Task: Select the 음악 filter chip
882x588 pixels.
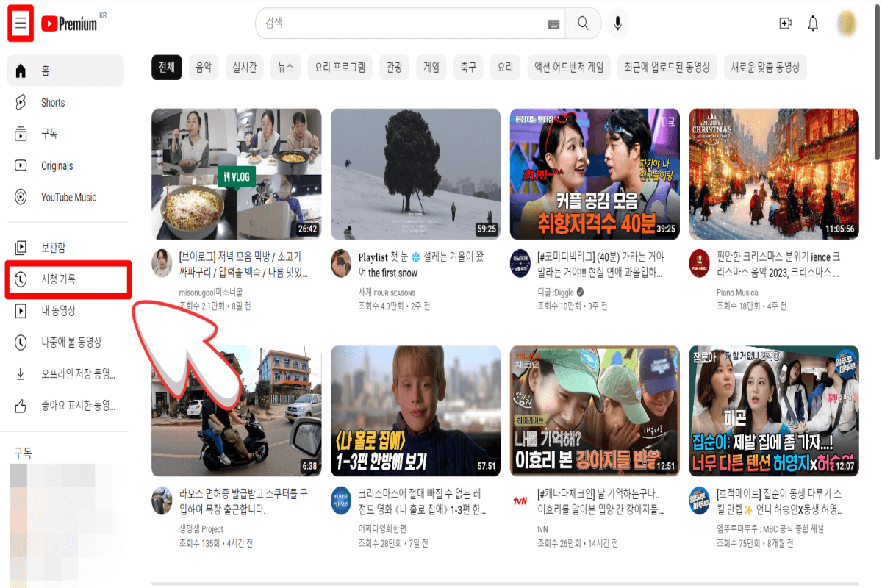Action: click(x=204, y=67)
